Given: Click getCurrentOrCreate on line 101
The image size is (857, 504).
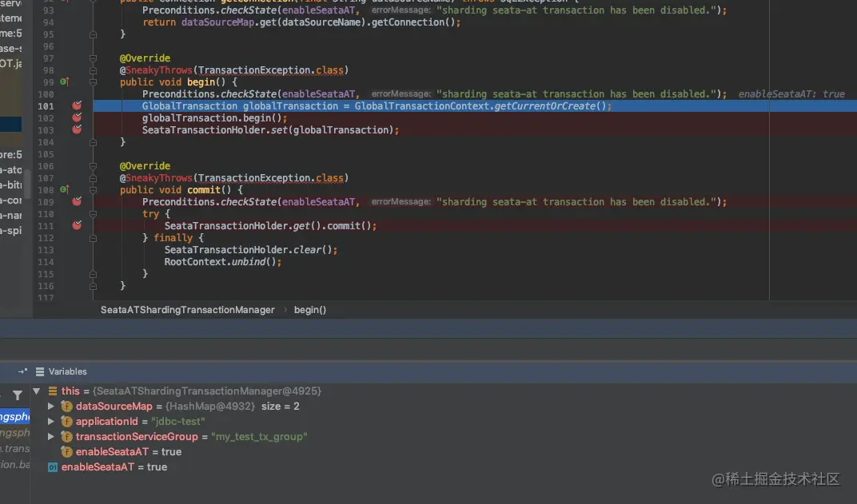Looking at the screenshot, I should coord(545,106).
